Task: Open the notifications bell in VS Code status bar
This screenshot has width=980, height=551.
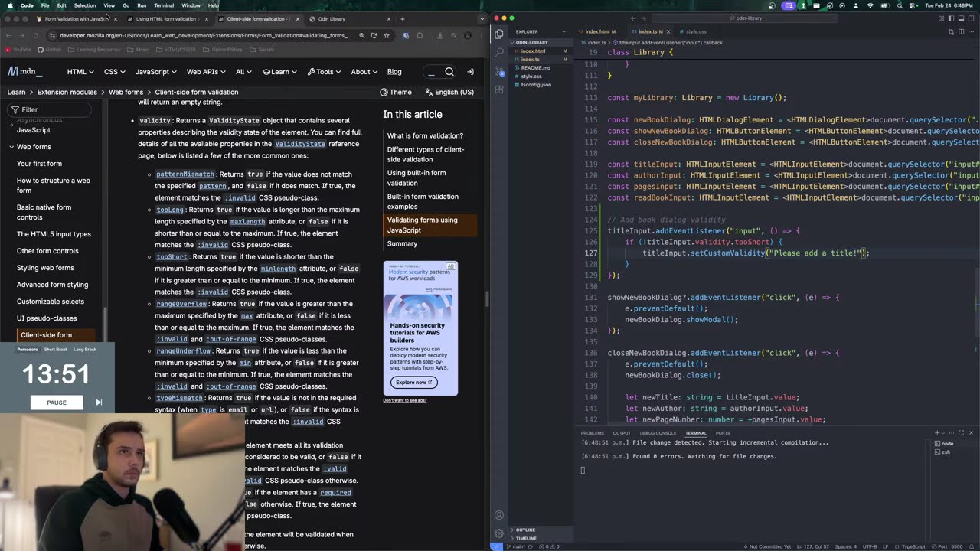Action: (971, 546)
